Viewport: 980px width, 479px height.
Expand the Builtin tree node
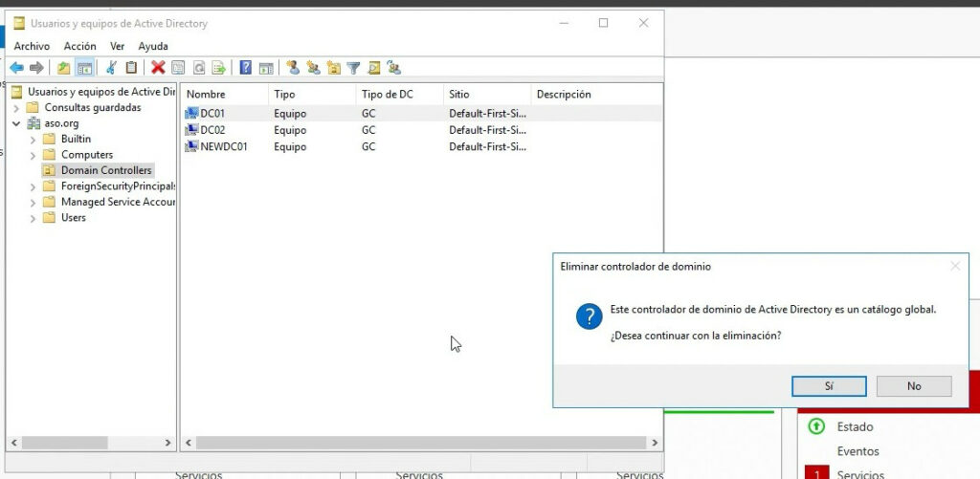coord(33,140)
